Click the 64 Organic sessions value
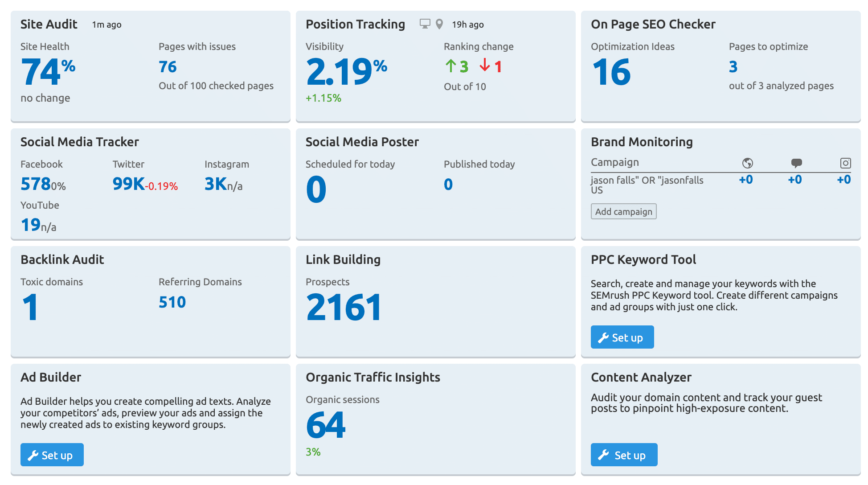The width and height of the screenshot is (868, 485). click(x=326, y=425)
